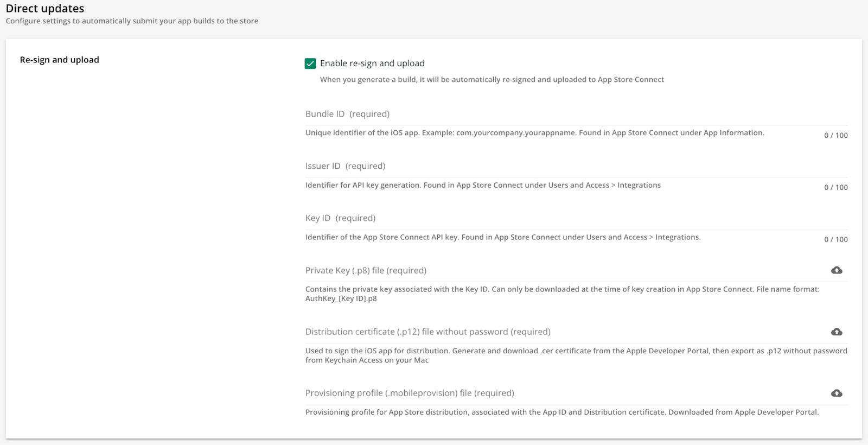The width and height of the screenshot is (868, 445).
Task: Click the Key ID character counter
Action: (x=836, y=240)
